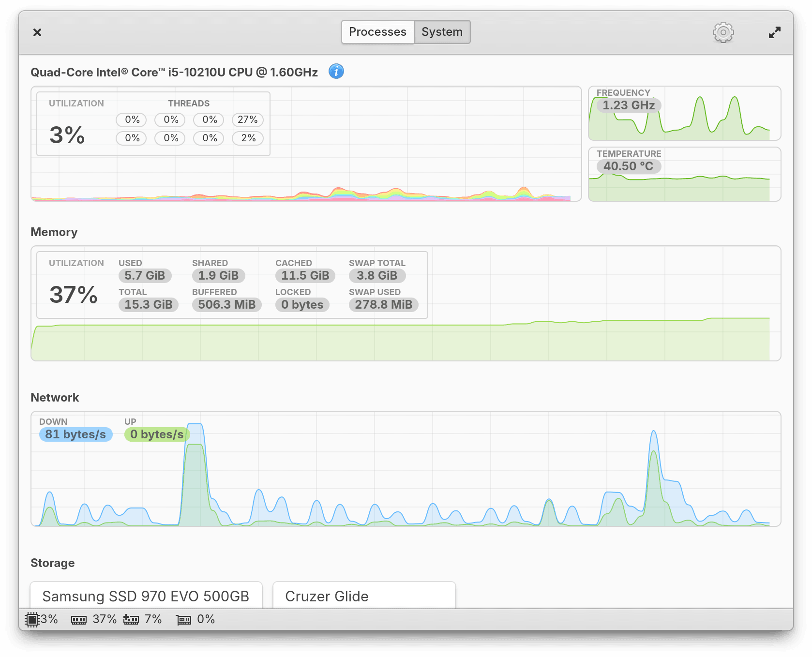
Task: Click the 2% thread utilization badge
Action: 248,138
